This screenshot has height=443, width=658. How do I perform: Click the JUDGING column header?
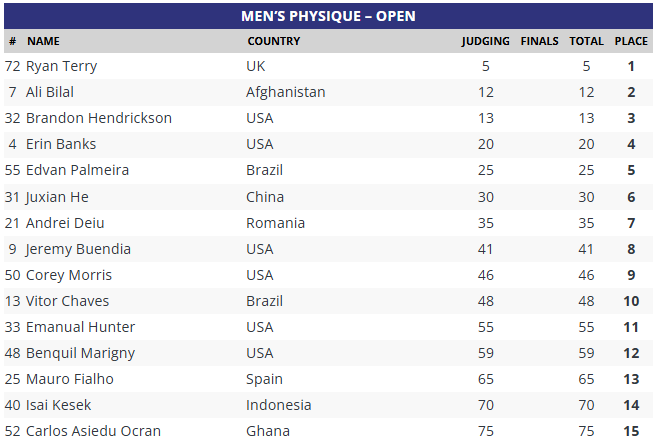[485, 42]
